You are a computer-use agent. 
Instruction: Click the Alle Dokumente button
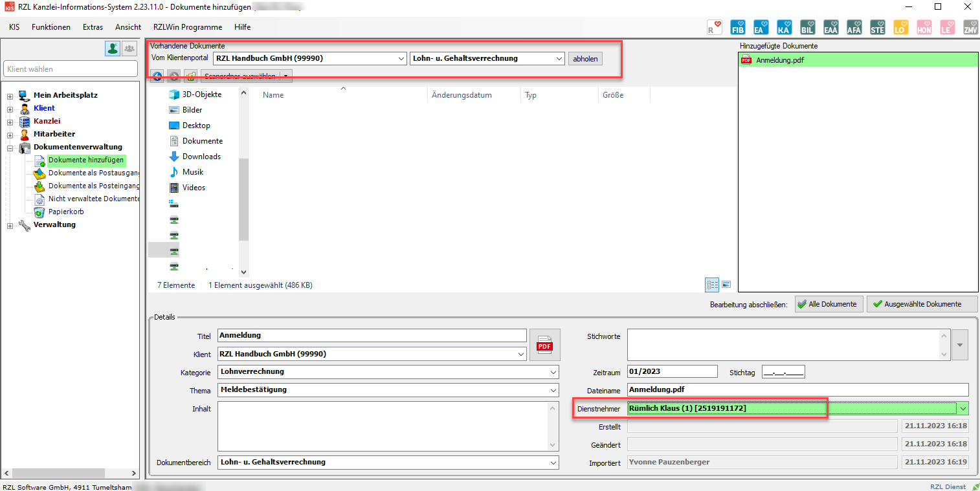click(829, 304)
